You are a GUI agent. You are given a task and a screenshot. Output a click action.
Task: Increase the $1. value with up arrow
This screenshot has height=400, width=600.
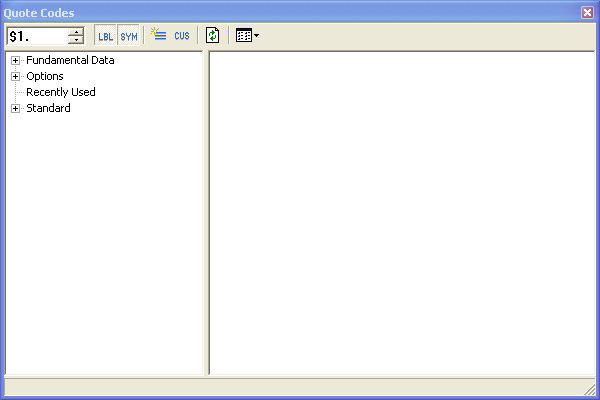click(x=76, y=32)
